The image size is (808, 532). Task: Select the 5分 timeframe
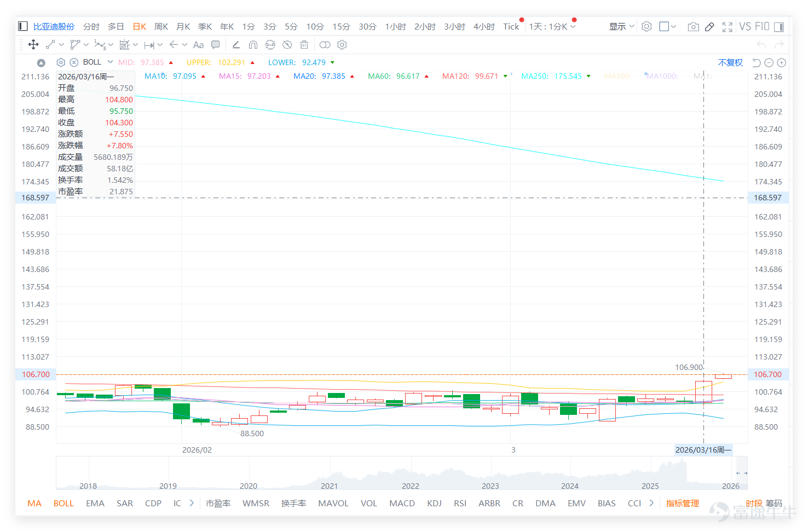[291, 26]
